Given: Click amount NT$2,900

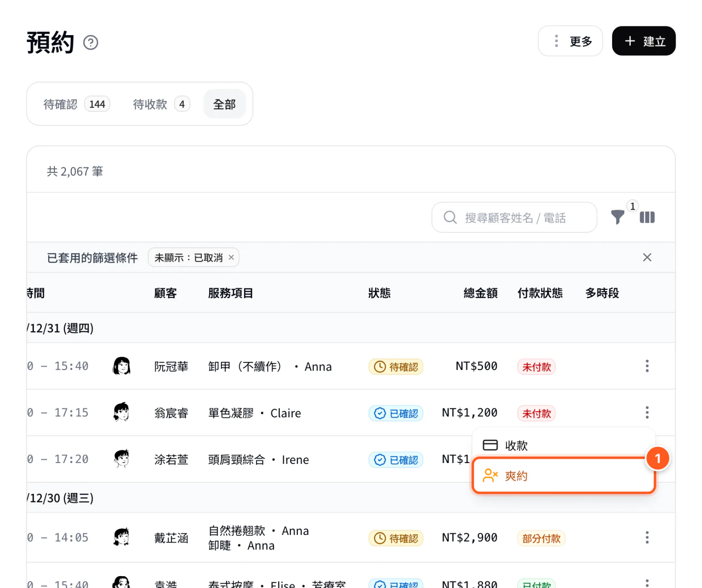Looking at the screenshot, I should pyautogui.click(x=469, y=538).
